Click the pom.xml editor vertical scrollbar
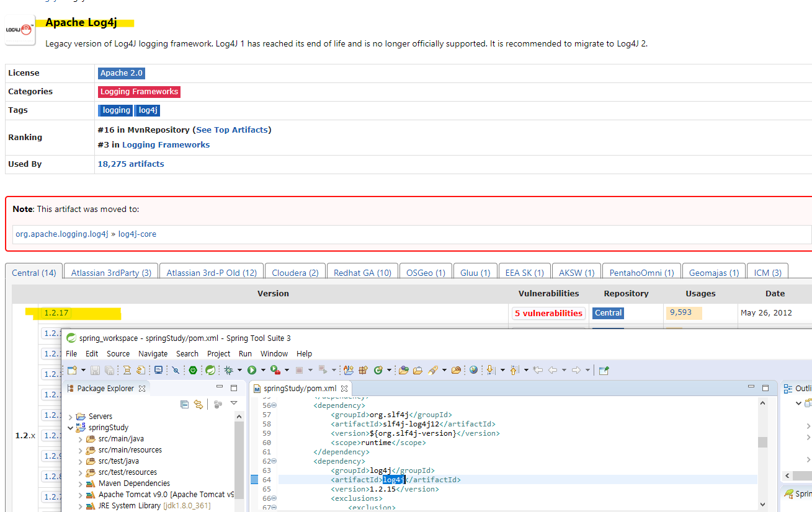Image resolution: width=812 pixels, height=512 pixels. tap(762, 441)
